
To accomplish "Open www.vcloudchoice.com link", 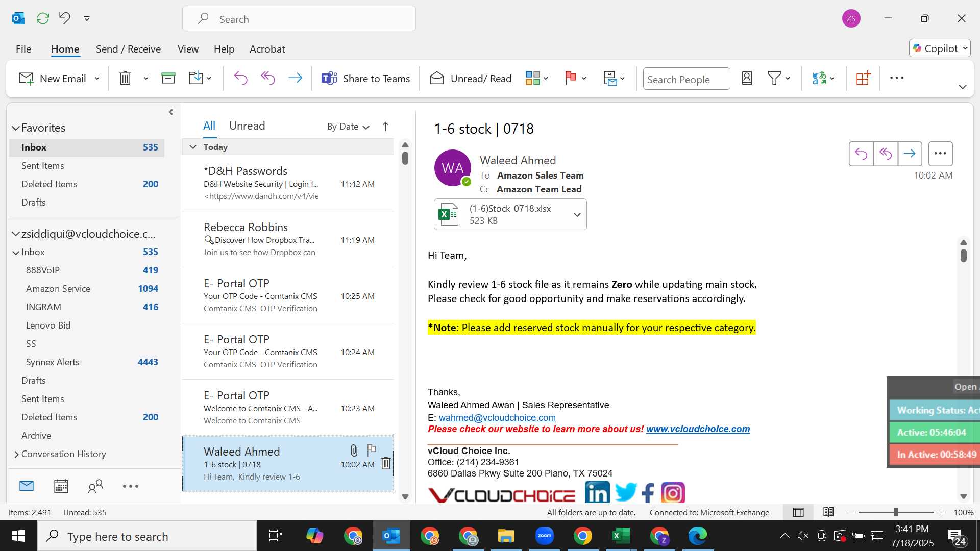I will click(x=698, y=429).
